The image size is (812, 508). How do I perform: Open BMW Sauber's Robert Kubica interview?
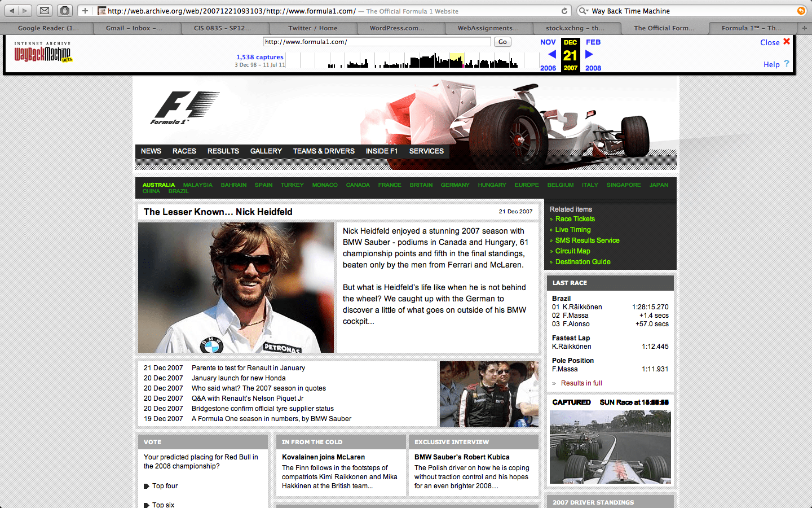point(462,457)
